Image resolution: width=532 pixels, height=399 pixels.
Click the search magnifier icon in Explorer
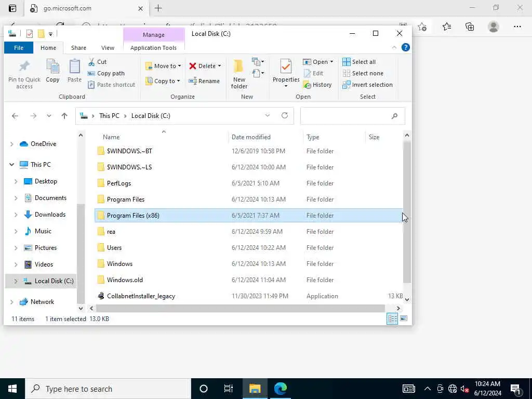point(394,116)
